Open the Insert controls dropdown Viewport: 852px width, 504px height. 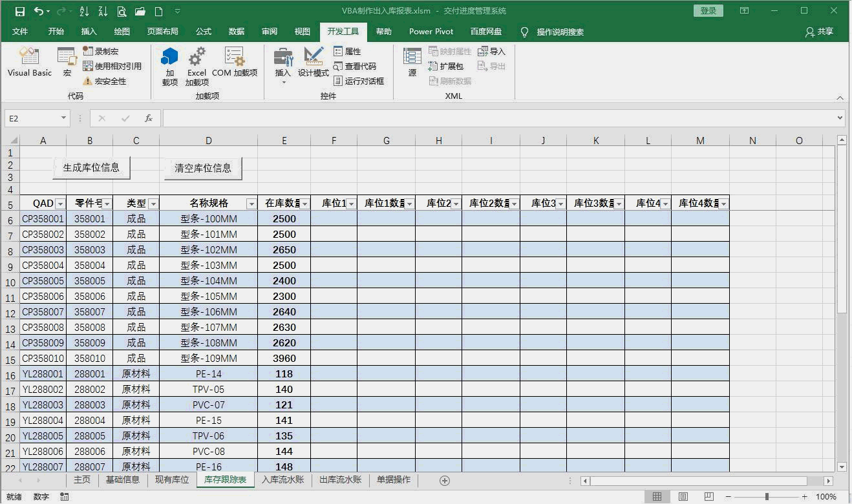283,67
